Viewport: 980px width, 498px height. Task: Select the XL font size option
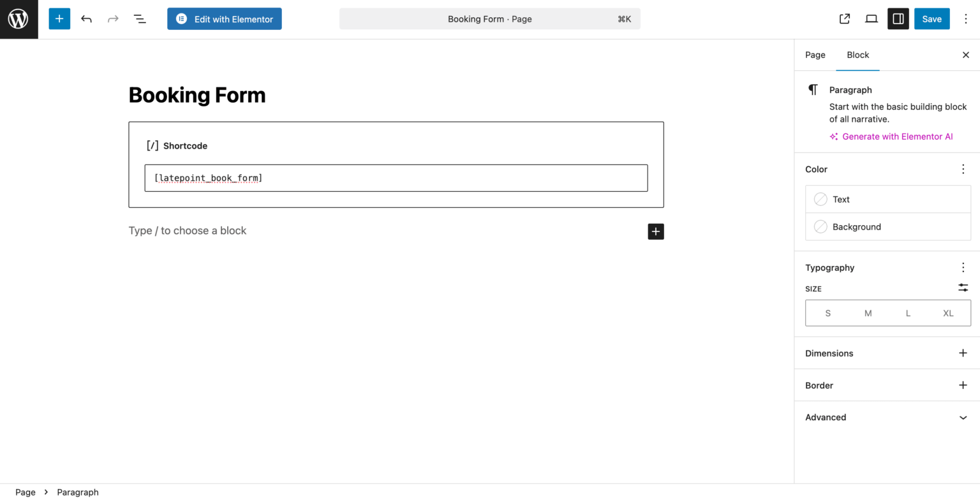(948, 312)
